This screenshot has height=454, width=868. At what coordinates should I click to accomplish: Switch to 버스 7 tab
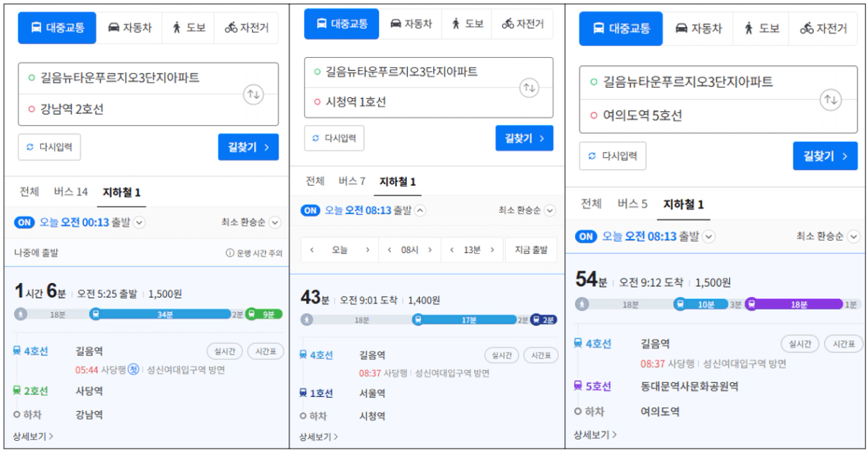(351, 181)
